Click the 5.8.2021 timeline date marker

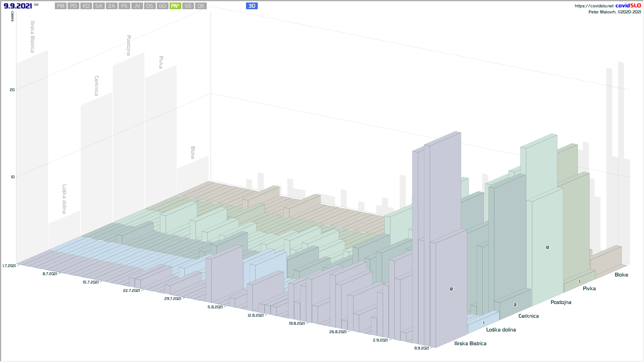pos(215,307)
